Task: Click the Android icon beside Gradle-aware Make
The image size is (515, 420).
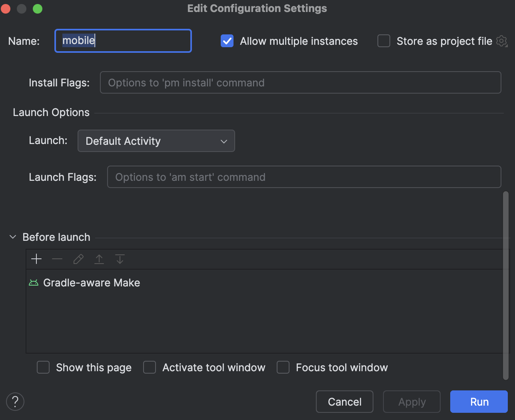Action: click(x=34, y=283)
